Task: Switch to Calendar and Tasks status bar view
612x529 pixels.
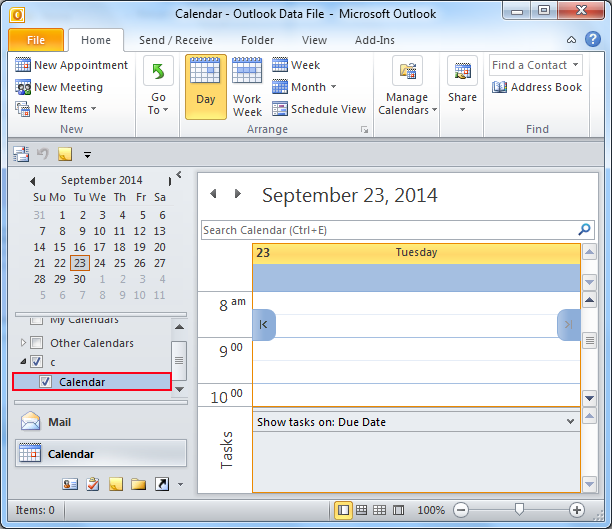Action: pyautogui.click(x=362, y=510)
